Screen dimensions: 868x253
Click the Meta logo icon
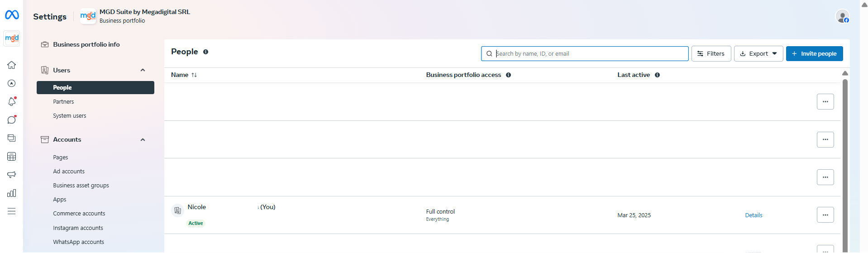tap(12, 15)
